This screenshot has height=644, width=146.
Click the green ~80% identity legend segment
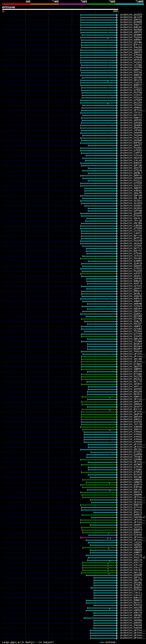(101, 4)
